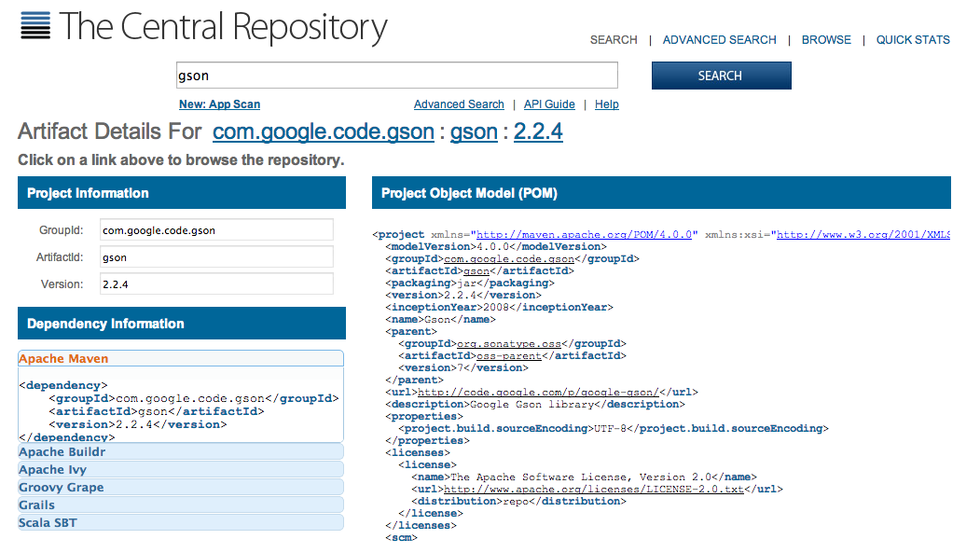Open the code.google.com/p/google-gson URL link
This screenshot has height=553, width=980.
coord(538,392)
